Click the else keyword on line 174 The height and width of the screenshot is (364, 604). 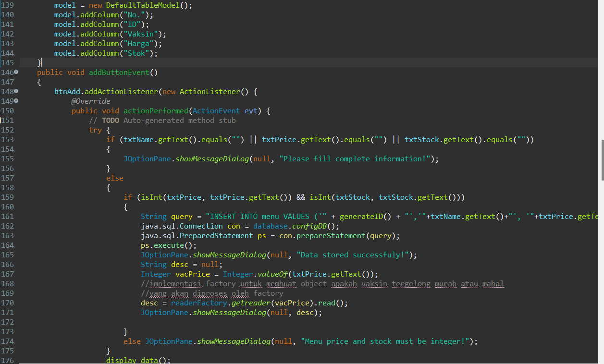click(x=132, y=341)
